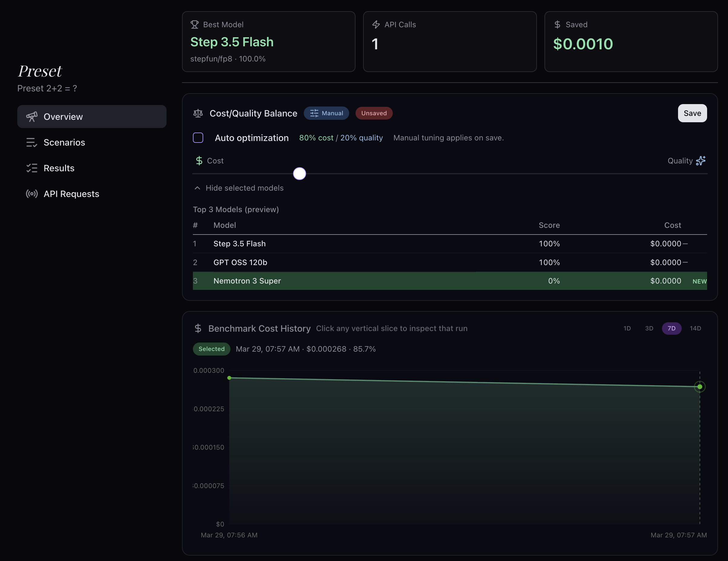Toggle the Manual mode badge
This screenshot has width=728, height=561.
[x=326, y=113]
